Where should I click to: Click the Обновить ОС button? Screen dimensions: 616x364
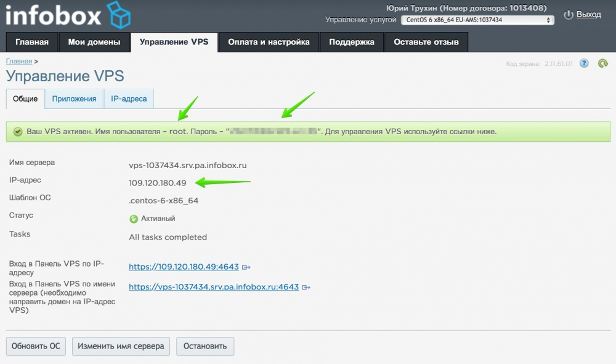pyautogui.click(x=36, y=346)
